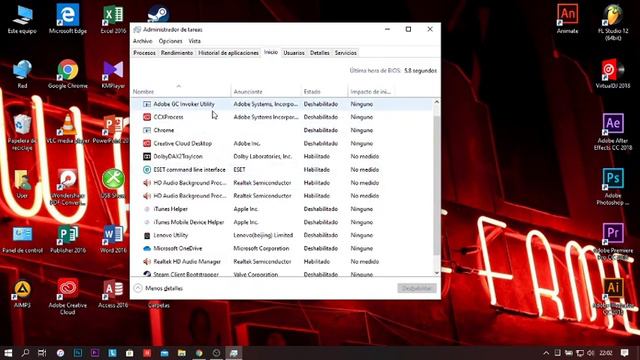Open the Vista menu
The image size is (640, 360).
[195, 41]
